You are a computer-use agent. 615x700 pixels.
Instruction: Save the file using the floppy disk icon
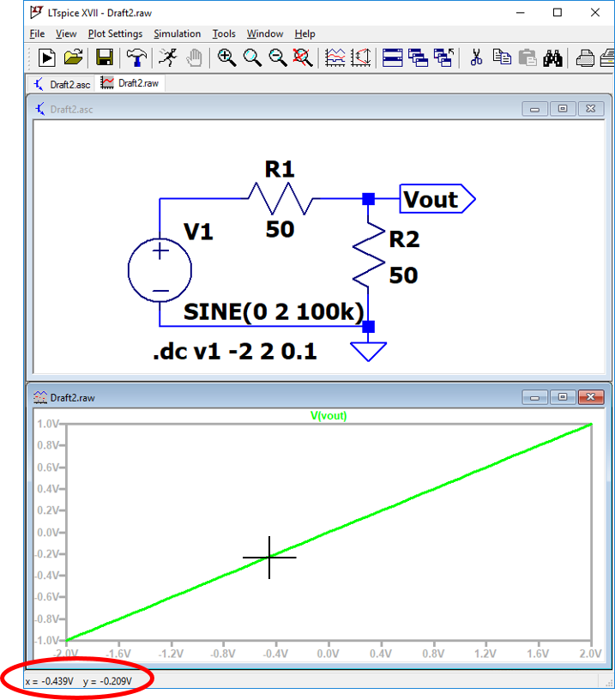[x=105, y=57]
